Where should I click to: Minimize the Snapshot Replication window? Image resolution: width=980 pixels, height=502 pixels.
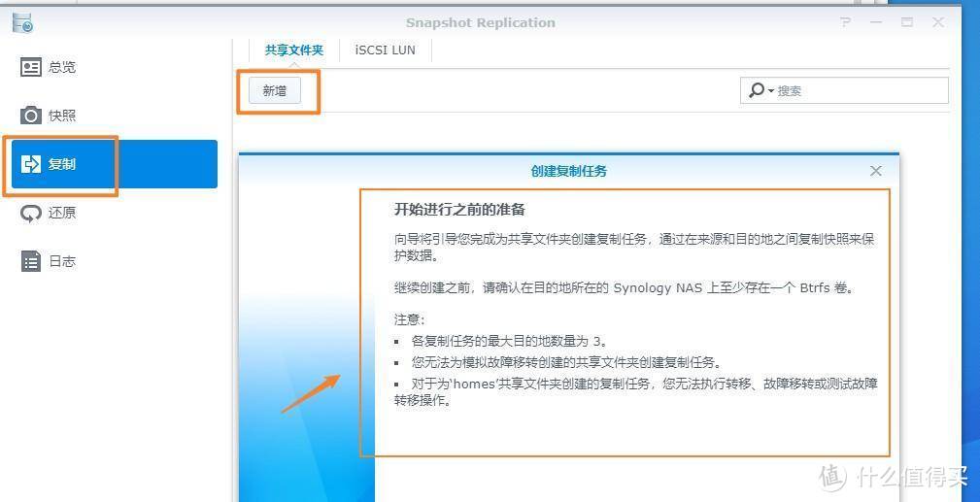tap(876, 22)
